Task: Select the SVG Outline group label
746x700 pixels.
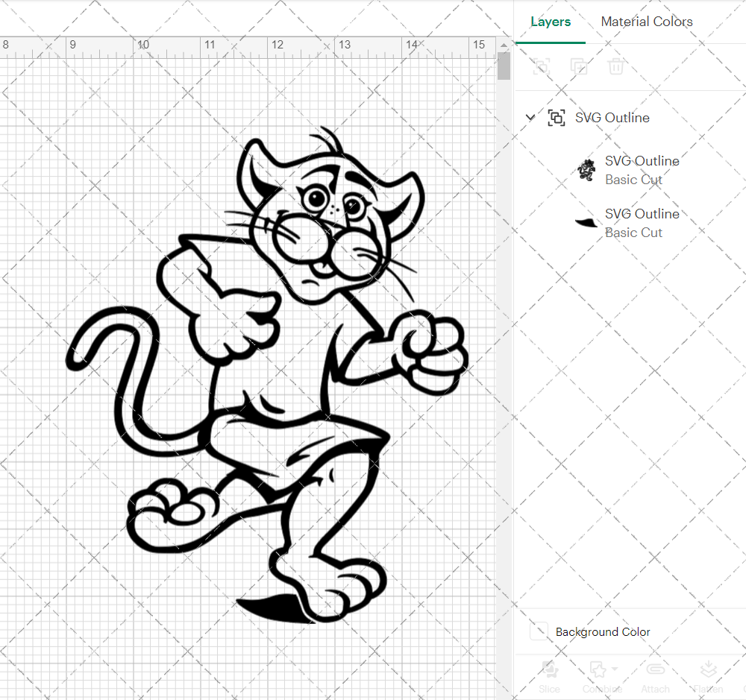Action: pos(612,118)
